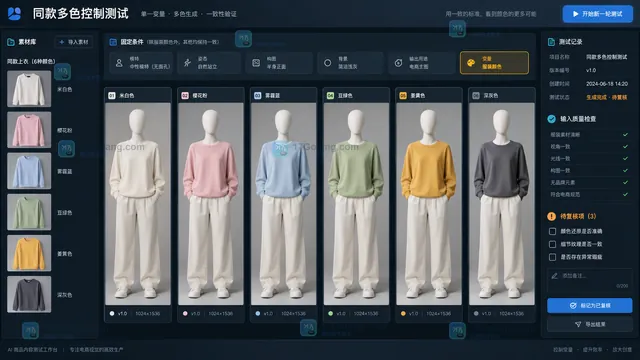Click the green color dot under 豆绿色 result
640x360 pixels.
330,313
